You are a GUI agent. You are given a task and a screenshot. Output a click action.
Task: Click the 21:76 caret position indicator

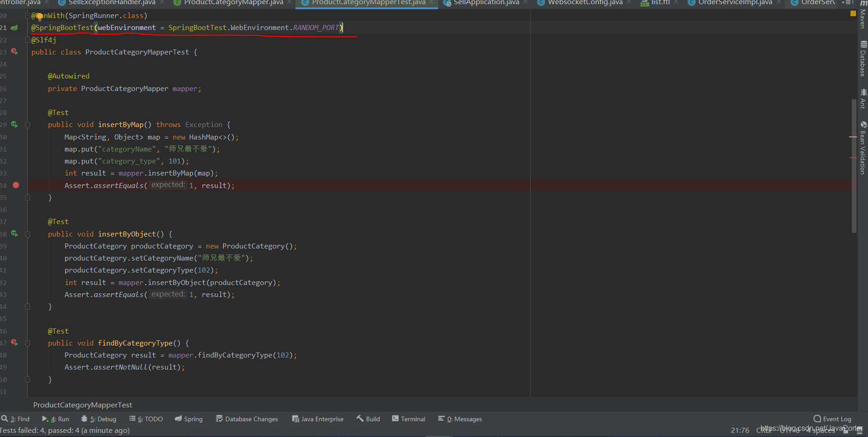tap(740, 431)
